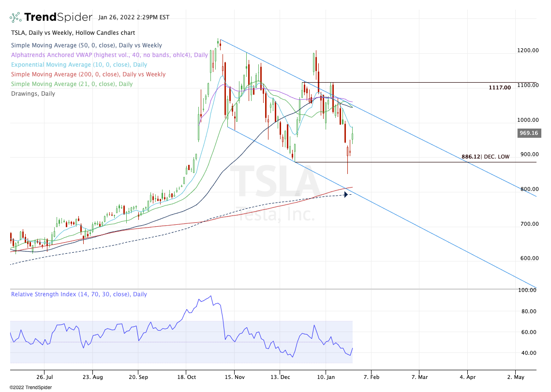Click the 26. Jul date axis label

45,377
